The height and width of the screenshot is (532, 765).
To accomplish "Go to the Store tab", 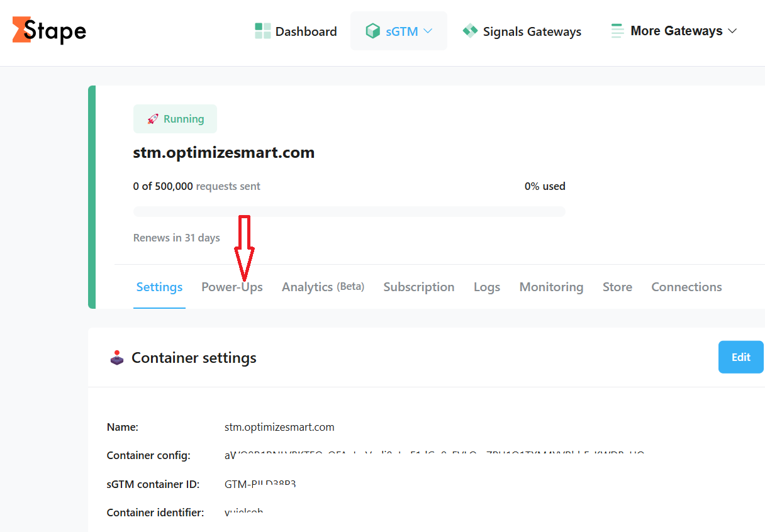I will click(617, 287).
